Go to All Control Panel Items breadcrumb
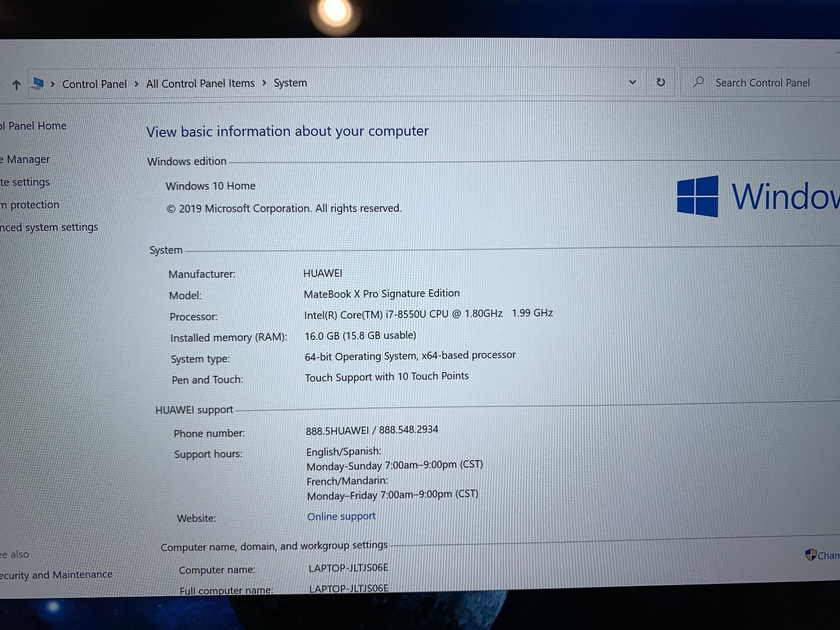This screenshot has height=630, width=840. [200, 83]
